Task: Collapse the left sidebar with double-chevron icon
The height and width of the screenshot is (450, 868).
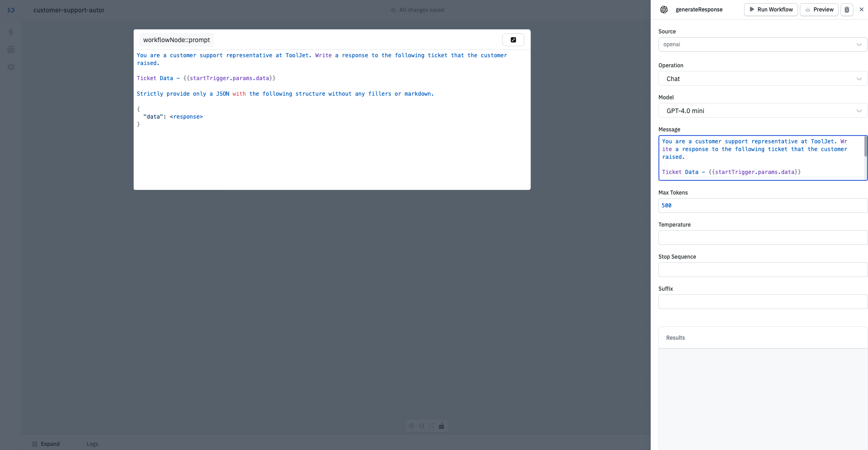Action: click(11, 10)
